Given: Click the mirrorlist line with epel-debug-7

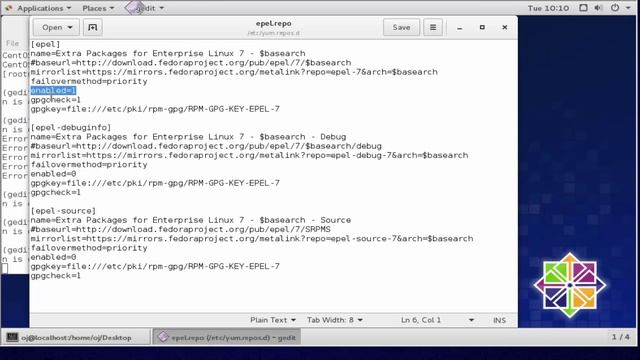Looking at the screenshot, I should click(249, 155).
